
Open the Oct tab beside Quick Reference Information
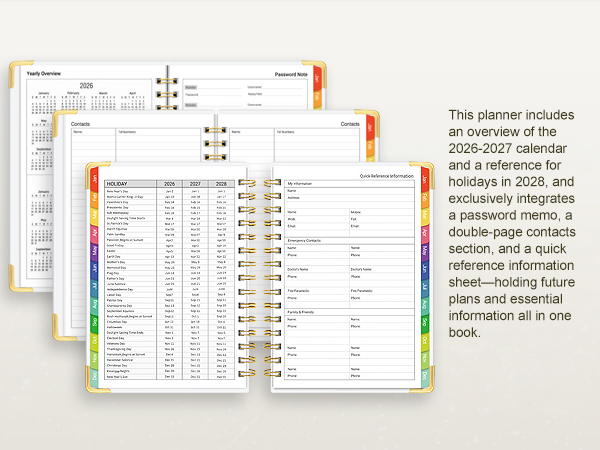coord(424,340)
